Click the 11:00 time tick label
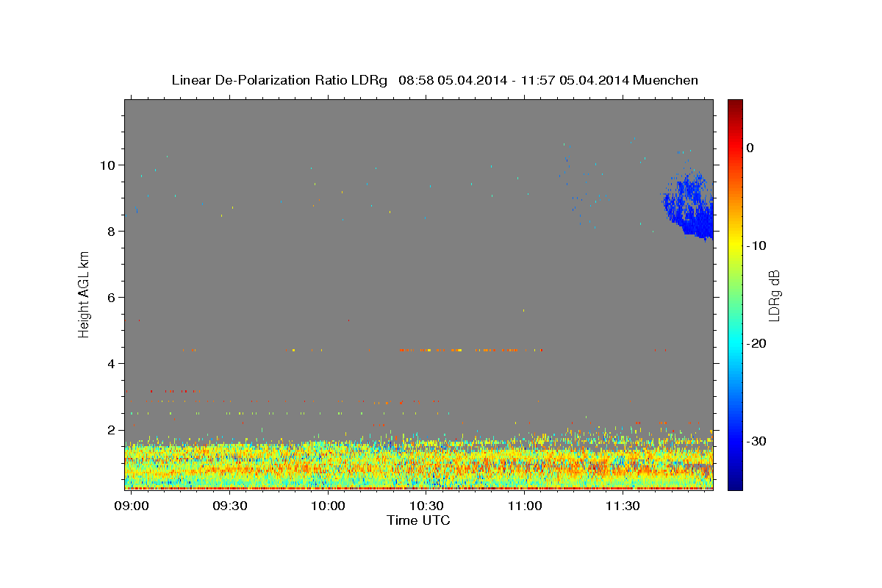 (524, 506)
